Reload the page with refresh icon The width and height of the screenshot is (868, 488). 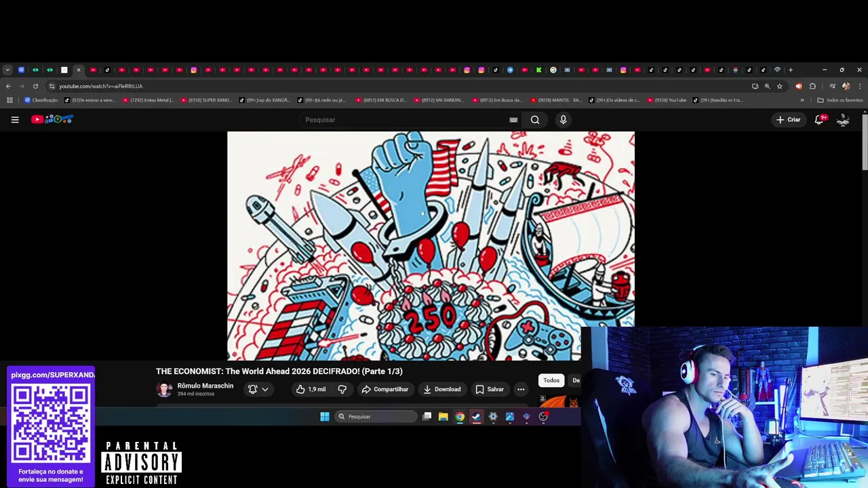35,86
